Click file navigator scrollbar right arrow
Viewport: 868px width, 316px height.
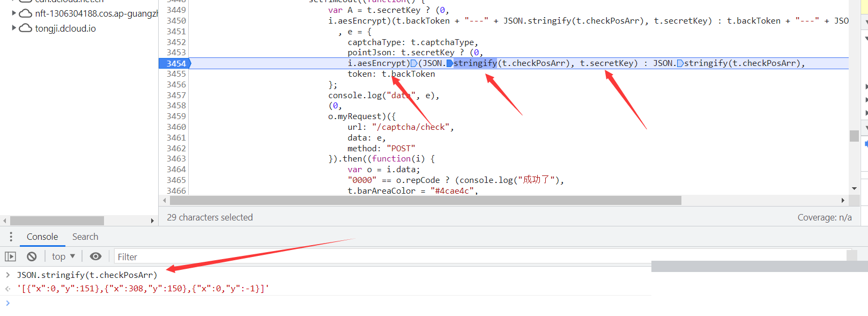152,221
